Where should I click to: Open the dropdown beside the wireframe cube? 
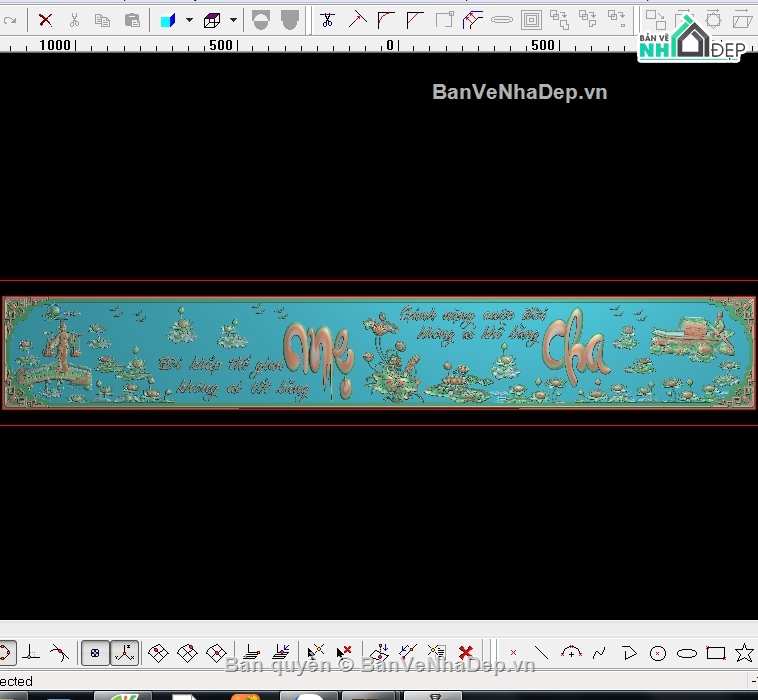[233, 20]
